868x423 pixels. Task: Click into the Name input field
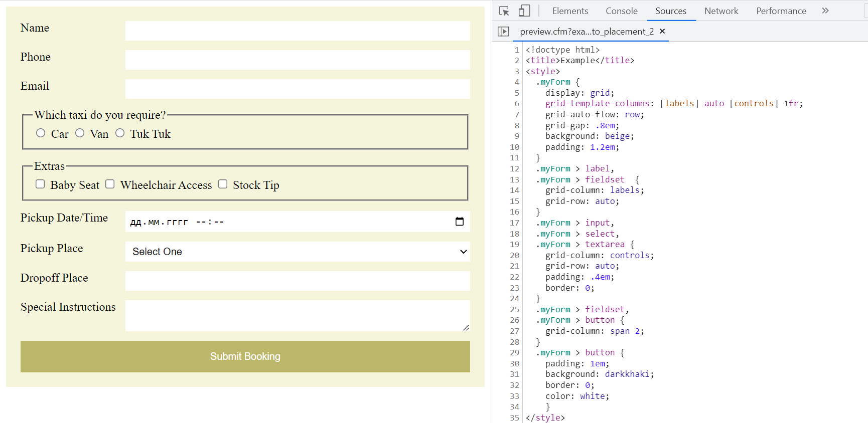(297, 31)
